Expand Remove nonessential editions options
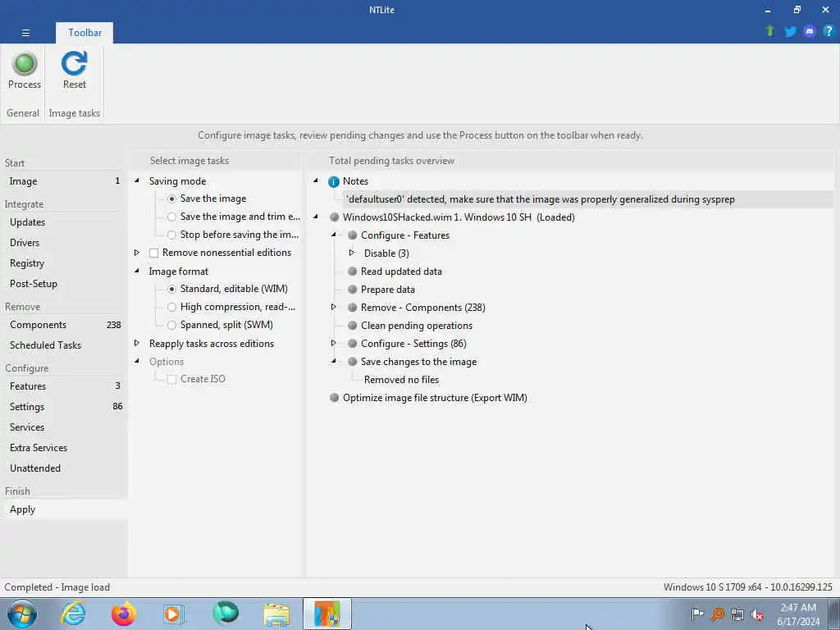Screen dimensions: 840x630 pyautogui.click(x=137, y=253)
